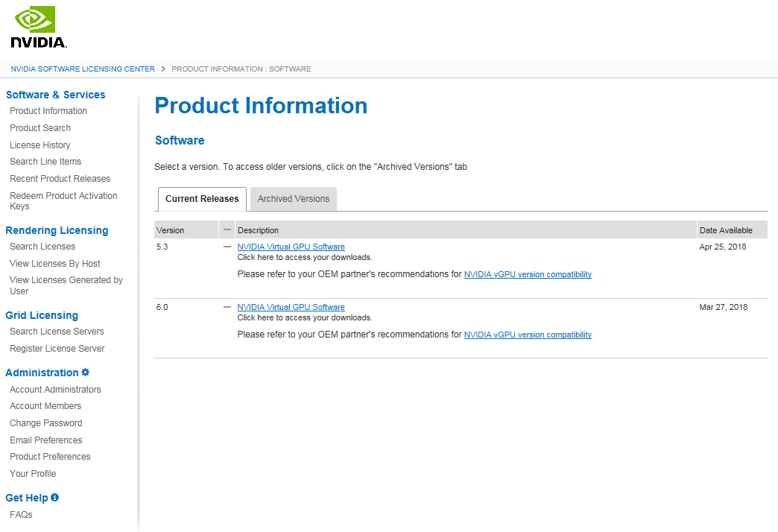Image resolution: width=778 pixels, height=532 pixels.
Task: Click the Get Help info icon
Action: [55, 498]
